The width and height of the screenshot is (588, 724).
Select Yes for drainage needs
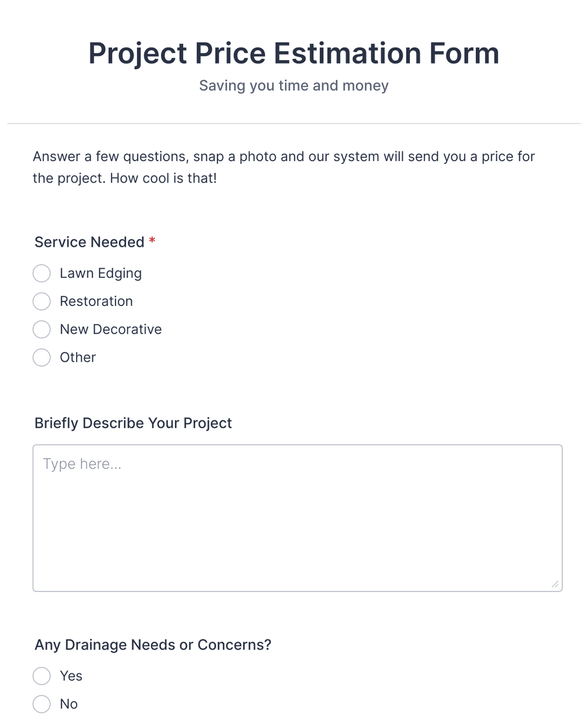point(42,676)
